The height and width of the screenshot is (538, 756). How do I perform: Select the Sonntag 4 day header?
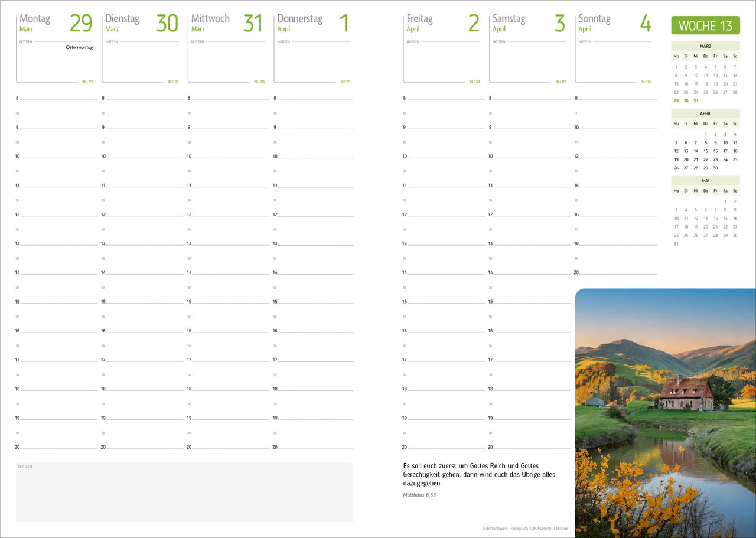pos(615,23)
